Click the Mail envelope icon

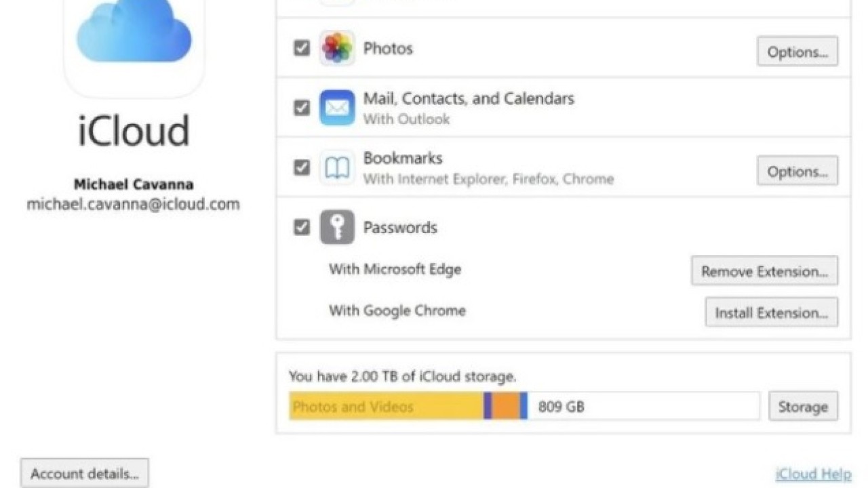click(337, 108)
